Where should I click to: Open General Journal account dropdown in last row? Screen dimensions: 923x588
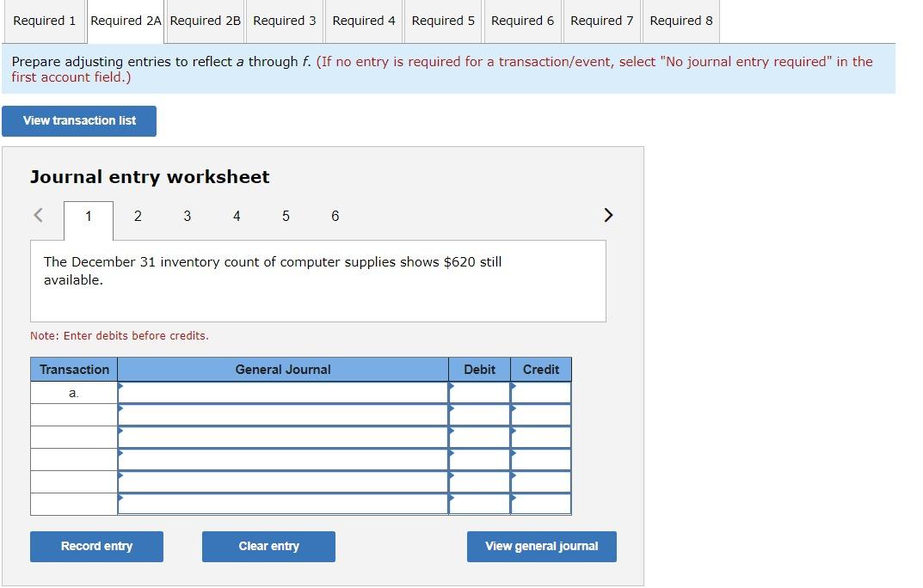[x=283, y=504]
